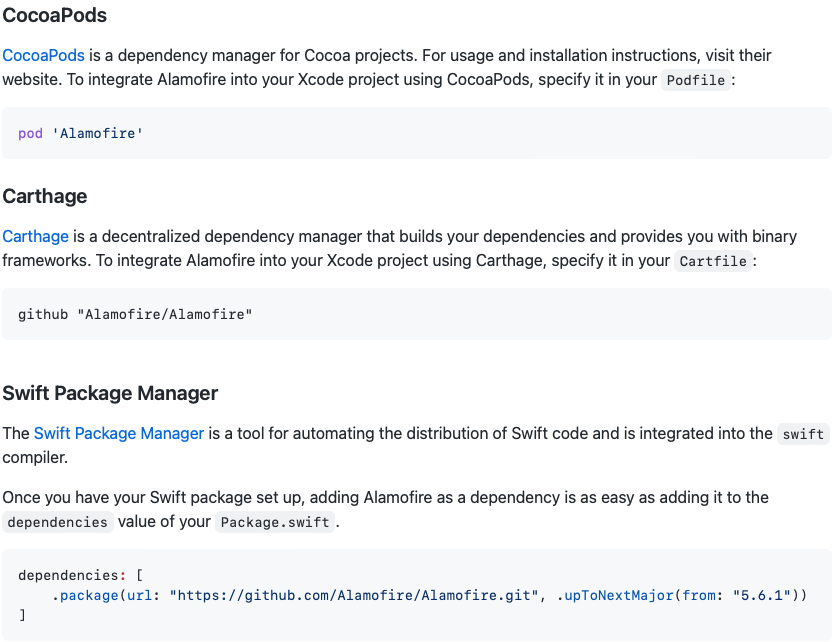This screenshot has width=835, height=642.
Task: Open the CocoaPods link
Action: click(x=43, y=55)
